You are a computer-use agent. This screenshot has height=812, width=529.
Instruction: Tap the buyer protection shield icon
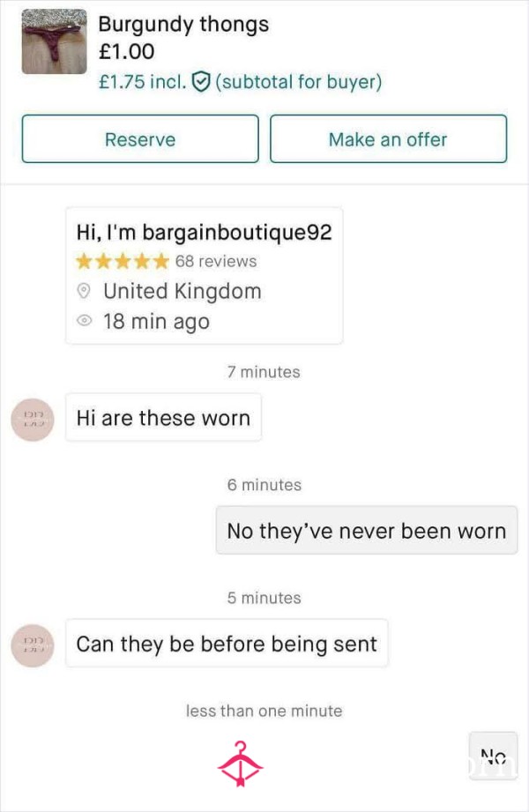(201, 82)
